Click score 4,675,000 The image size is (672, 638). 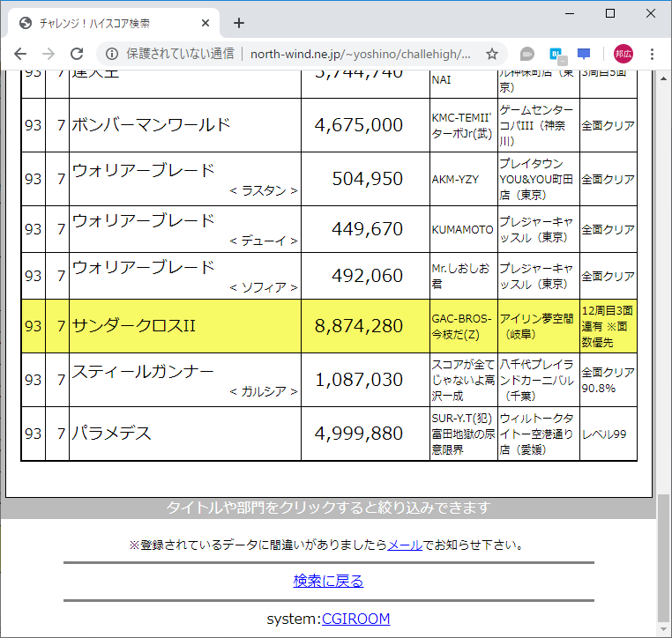359,125
